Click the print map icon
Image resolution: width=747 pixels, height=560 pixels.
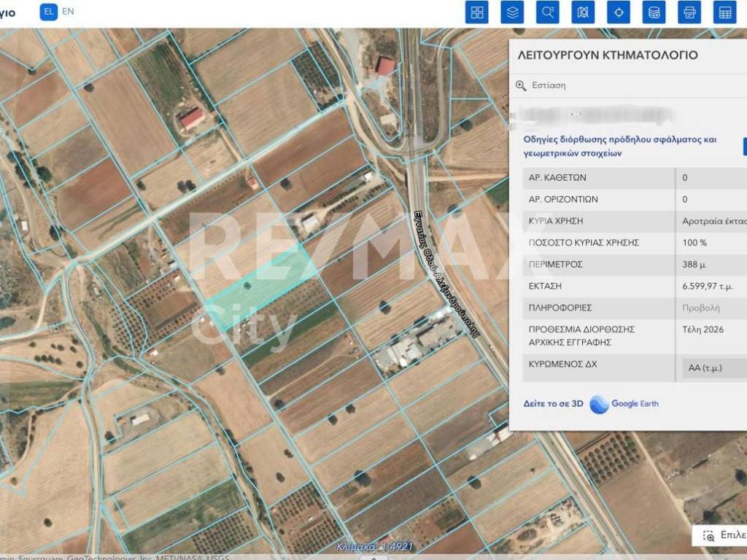tap(689, 12)
